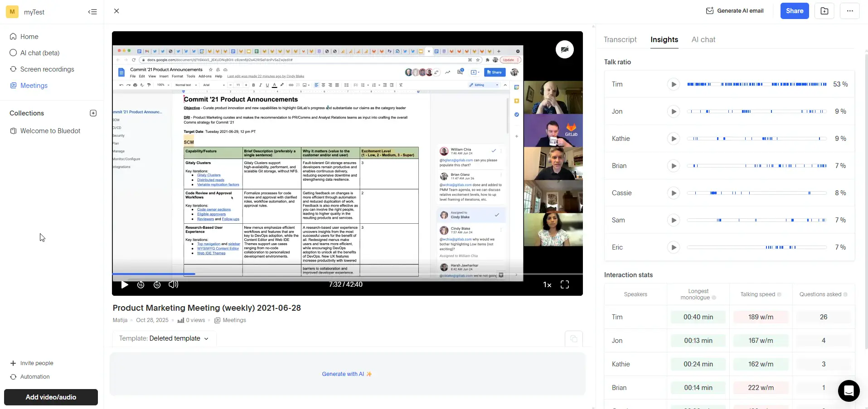868x409 pixels.
Task: Open the Home page
Action: coord(29,37)
